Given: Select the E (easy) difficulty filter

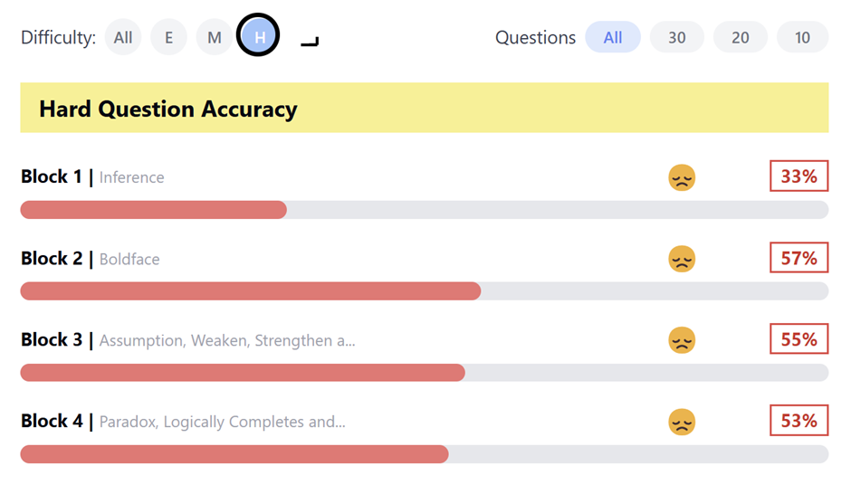Looking at the screenshot, I should (x=168, y=37).
